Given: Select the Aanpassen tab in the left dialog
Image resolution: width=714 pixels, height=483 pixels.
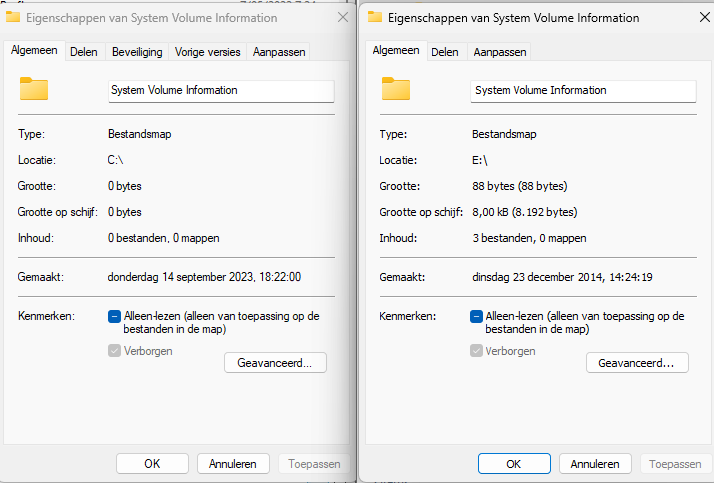Looking at the screenshot, I should click(279, 52).
